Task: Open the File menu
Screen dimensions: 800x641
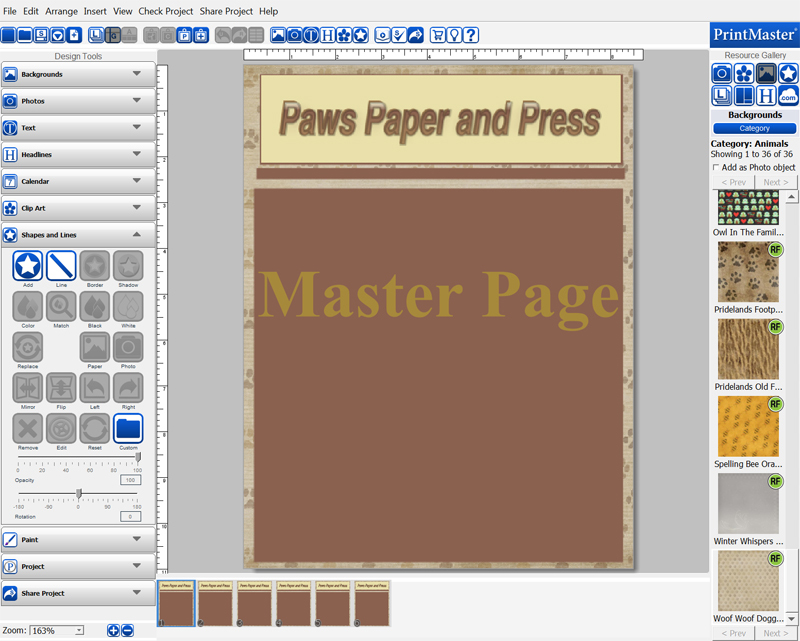Action: click(x=10, y=11)
